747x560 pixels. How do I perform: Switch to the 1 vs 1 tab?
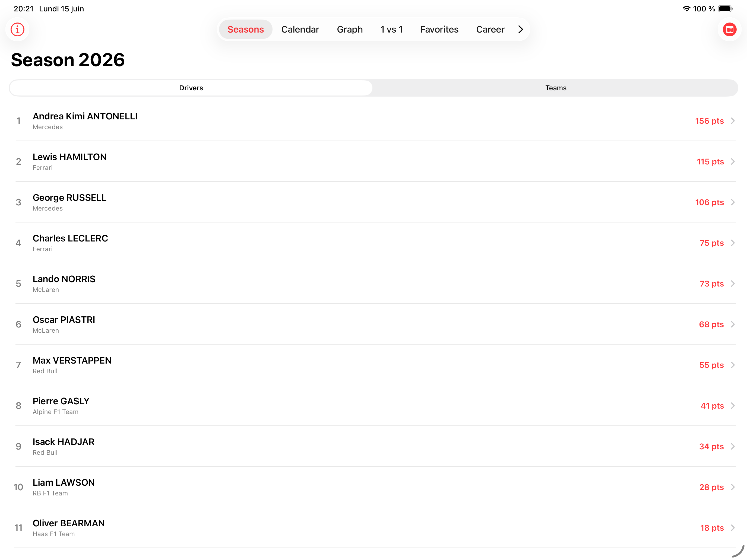391,30
